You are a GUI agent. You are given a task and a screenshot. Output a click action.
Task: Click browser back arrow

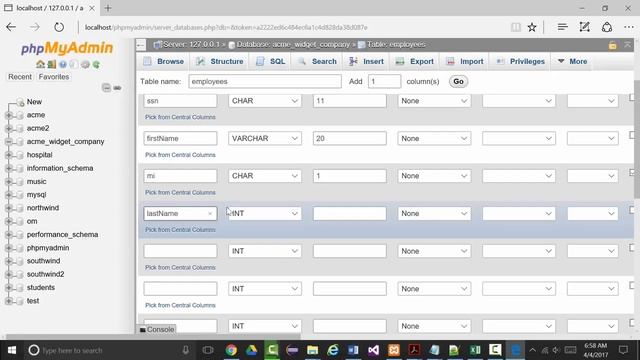coord(11,27)
